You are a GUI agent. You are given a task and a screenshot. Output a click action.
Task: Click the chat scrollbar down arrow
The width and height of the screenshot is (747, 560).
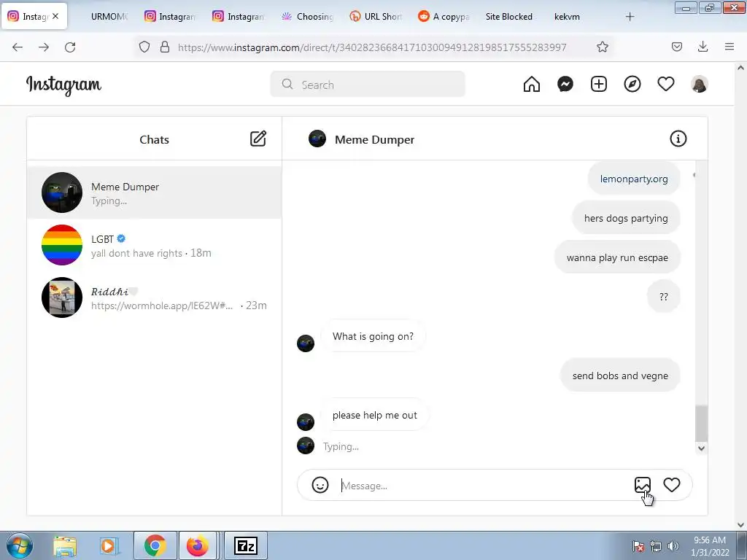tap(701, 448)
